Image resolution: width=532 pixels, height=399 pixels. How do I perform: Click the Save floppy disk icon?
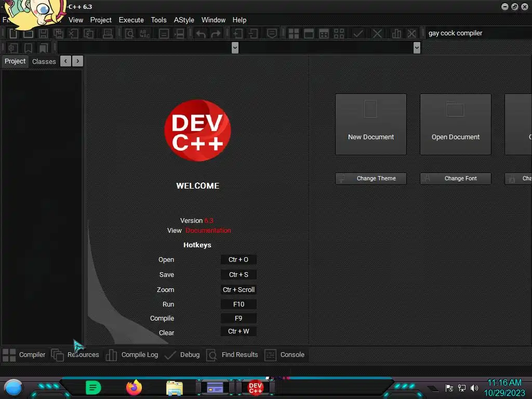(43, 34)
